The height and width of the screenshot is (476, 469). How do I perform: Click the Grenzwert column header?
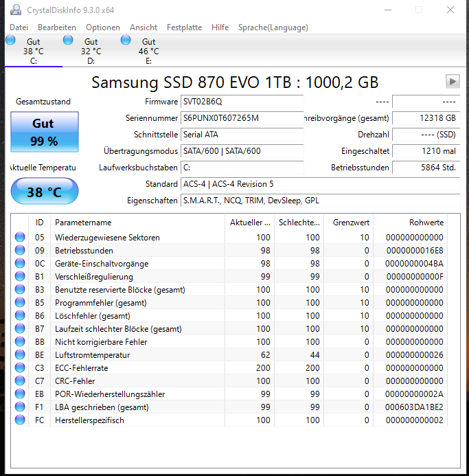[348, 223]
